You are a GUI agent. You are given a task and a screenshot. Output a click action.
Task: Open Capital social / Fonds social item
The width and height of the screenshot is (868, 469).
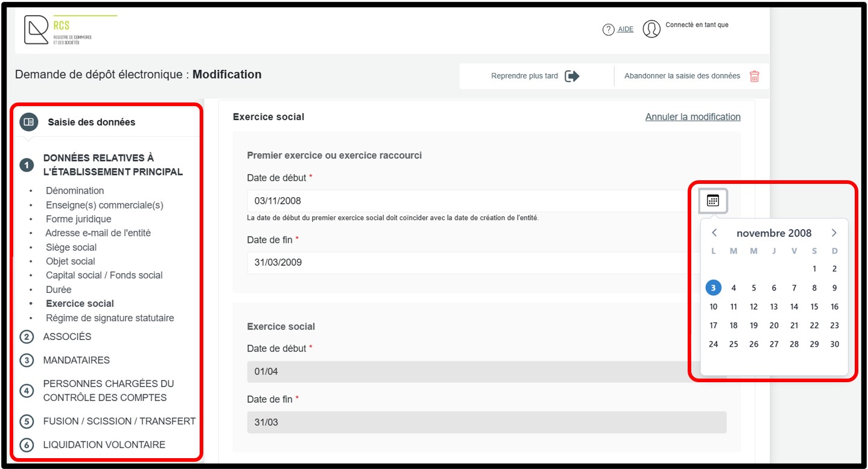click(x=104, y=275)
